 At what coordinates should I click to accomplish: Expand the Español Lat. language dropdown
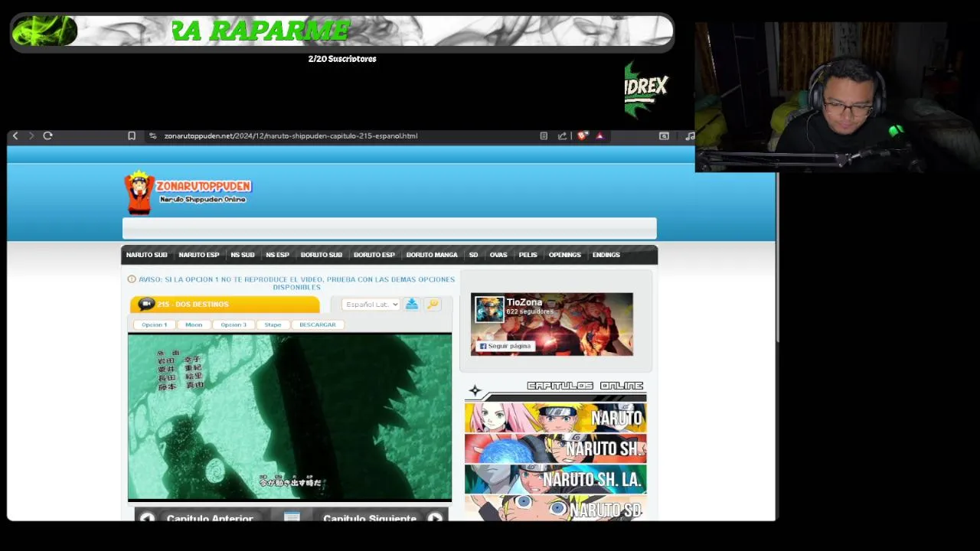371,305
